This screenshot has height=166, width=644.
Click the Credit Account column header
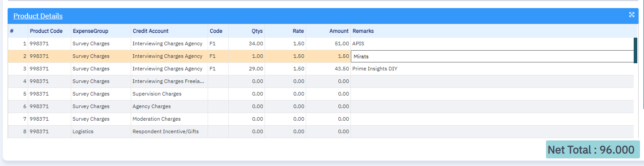[150, 31]
